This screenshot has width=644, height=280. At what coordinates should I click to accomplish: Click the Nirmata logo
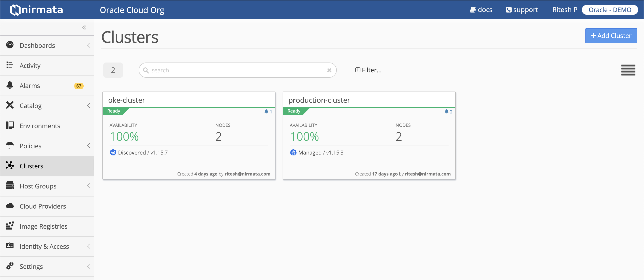click(36, 10)
